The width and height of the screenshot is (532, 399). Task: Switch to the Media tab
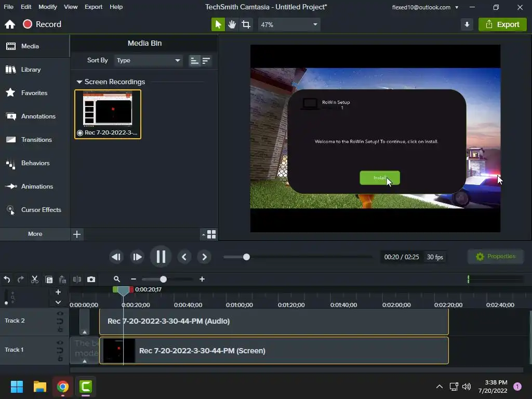pos(35,46)
